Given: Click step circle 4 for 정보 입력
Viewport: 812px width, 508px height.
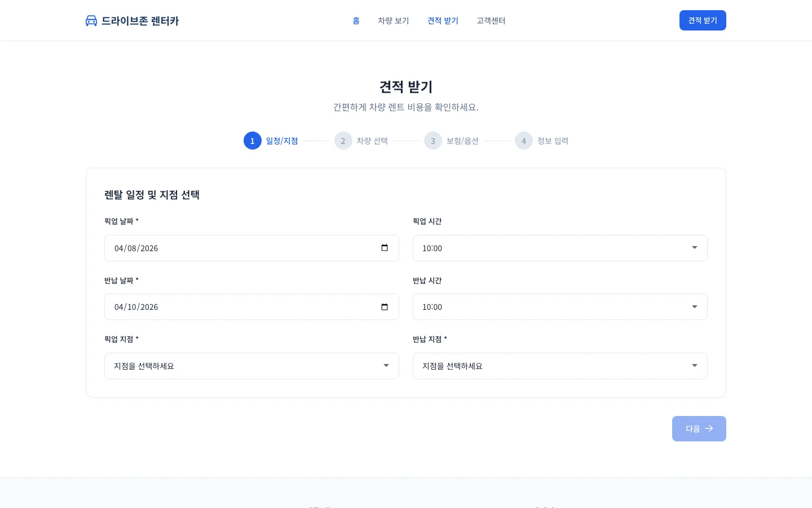Looking at the screenshot, I should (523, 141).
